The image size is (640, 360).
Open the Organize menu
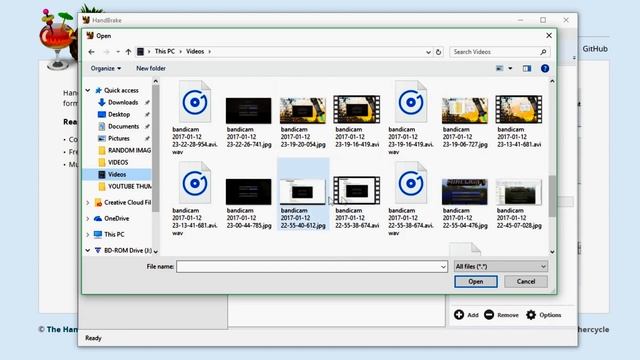pyautogui.click(x=106, y=68)
